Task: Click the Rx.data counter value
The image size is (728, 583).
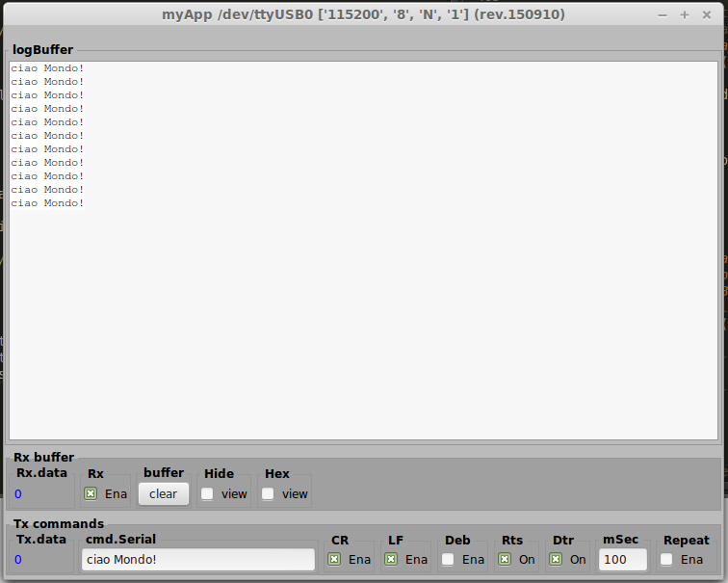Action: (x=18, y=494)
